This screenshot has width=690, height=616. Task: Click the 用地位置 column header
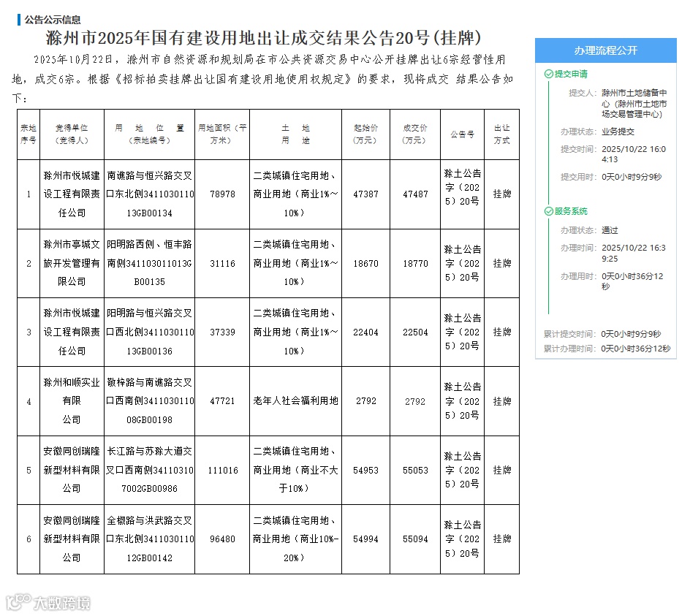point(149,134)
